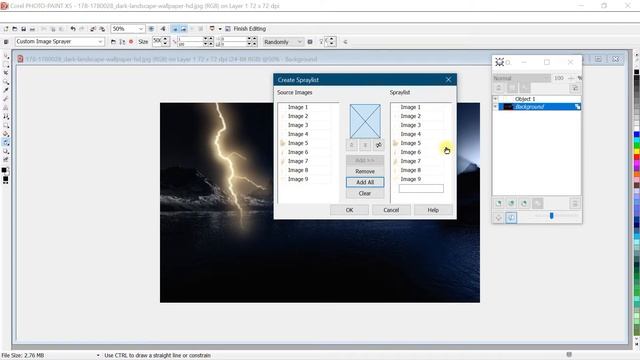Click the File Size status bar dropdown arrow
Image resolution: width=640 pixels, height=360 pixels.
tap(98, 356)
